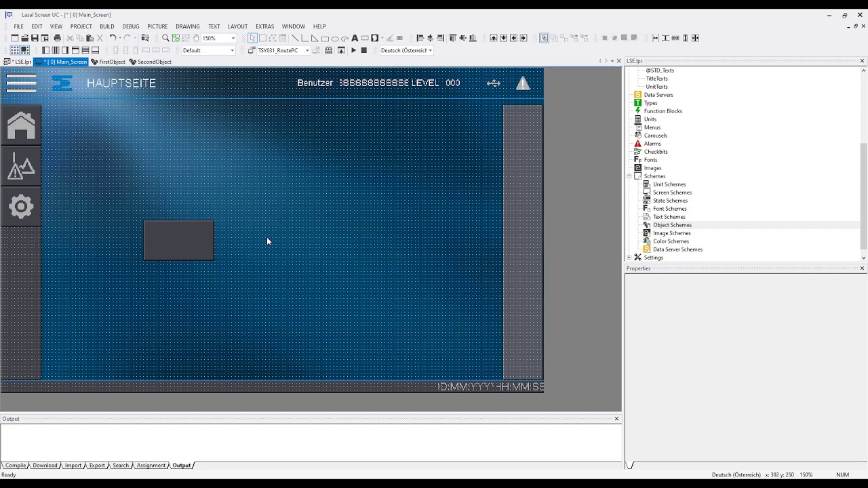
Task: Click the Redo arrow icon
Action: (127, 38)
